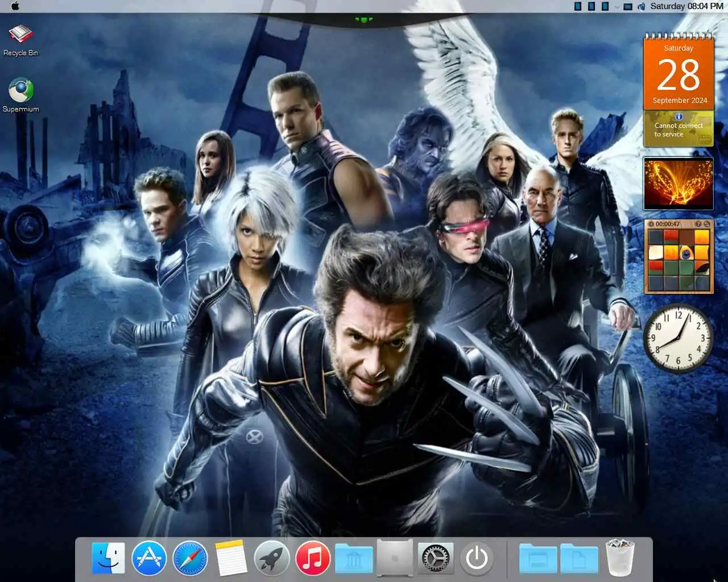Click the weather gadget blue info icon
This screenshot has height=582, width=728.
679,117
